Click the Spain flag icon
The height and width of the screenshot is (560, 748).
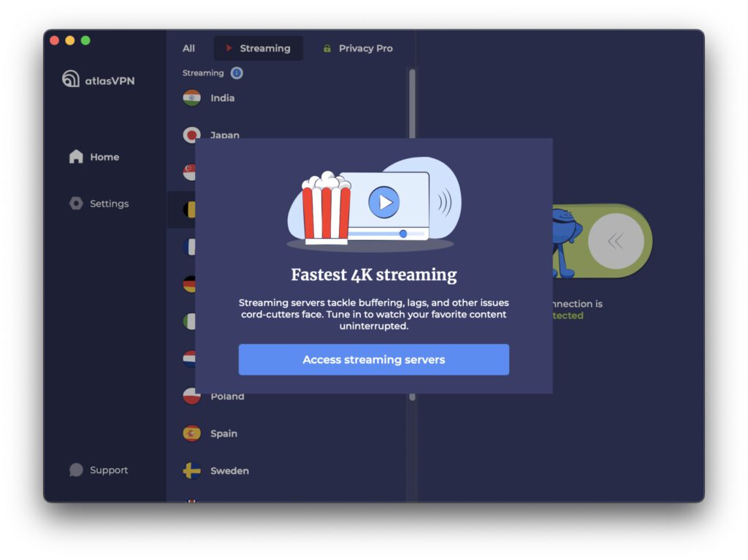191,433
